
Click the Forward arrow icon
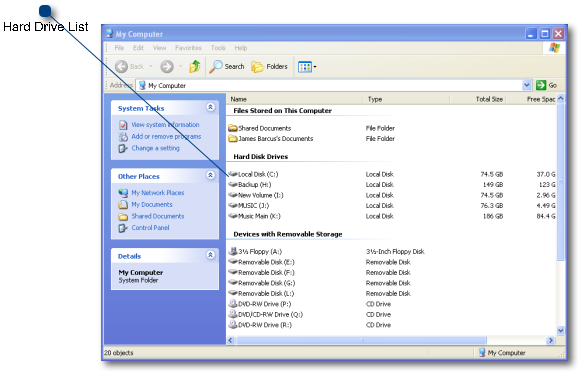click(x=167, y=67)
